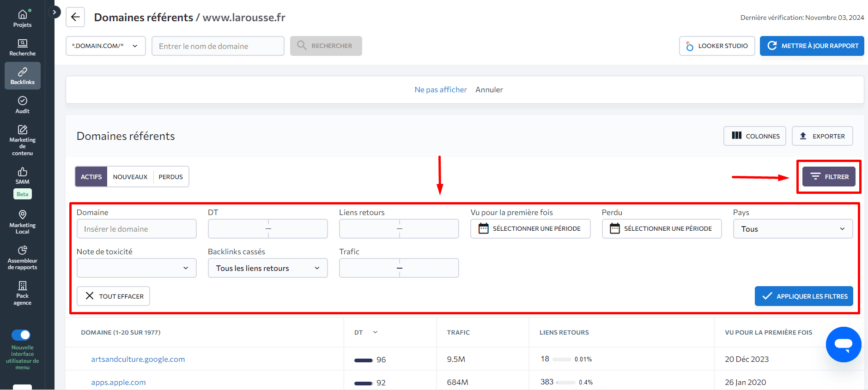The height and width of the screenshot is (390, 868).
Task: Click the 18 backlinks value
Action: tap(545, 359)
